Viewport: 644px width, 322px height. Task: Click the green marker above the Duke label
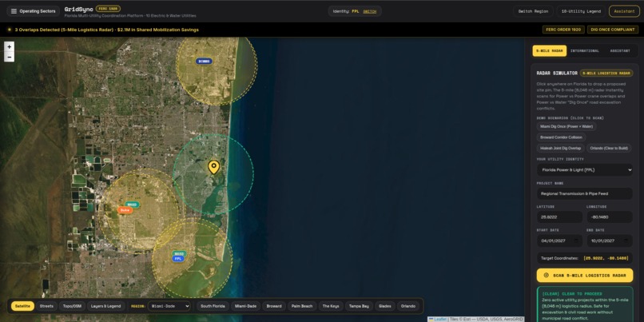tap(132, 204)
